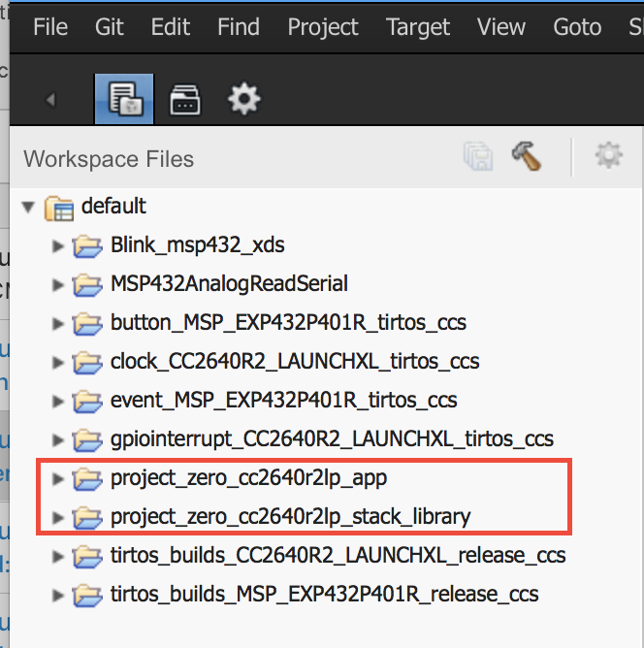The image size is (644, 648).
Task: Expand project_zero_cc2640r2lp_app project
Action: click(x=58, y=478)
